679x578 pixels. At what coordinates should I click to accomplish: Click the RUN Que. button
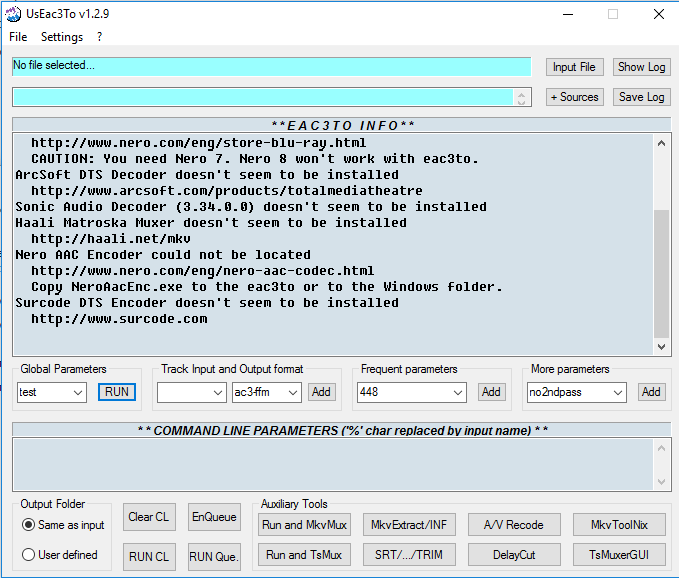214,557
